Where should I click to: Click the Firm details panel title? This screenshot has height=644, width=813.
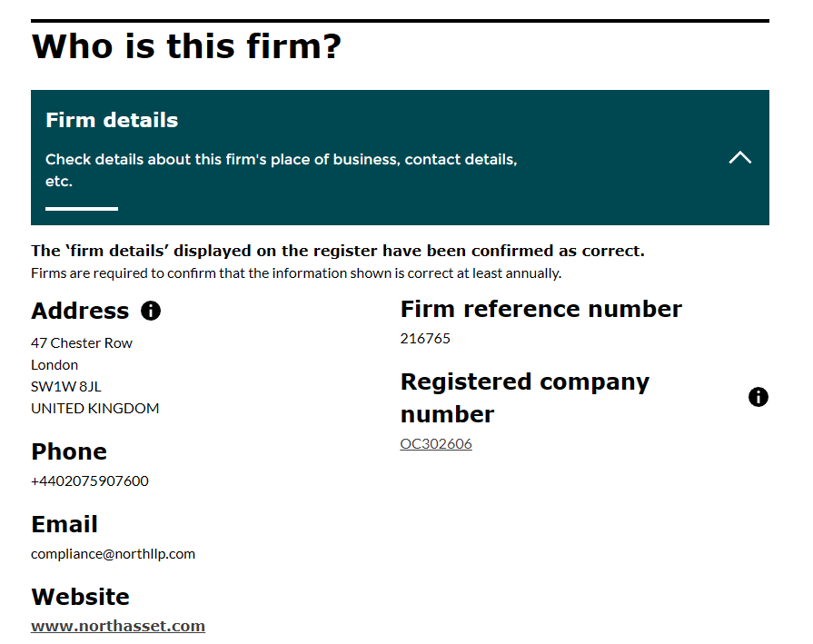[112, 120]
